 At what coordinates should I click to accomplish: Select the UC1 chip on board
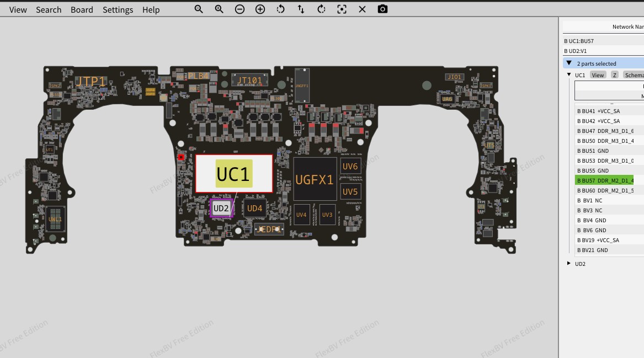point(233,174)
